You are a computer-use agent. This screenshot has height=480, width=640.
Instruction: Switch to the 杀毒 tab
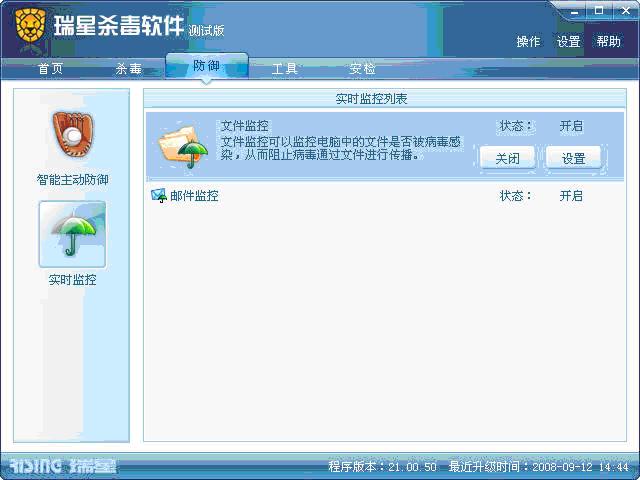pyautogui.click(x=128, y=68)
